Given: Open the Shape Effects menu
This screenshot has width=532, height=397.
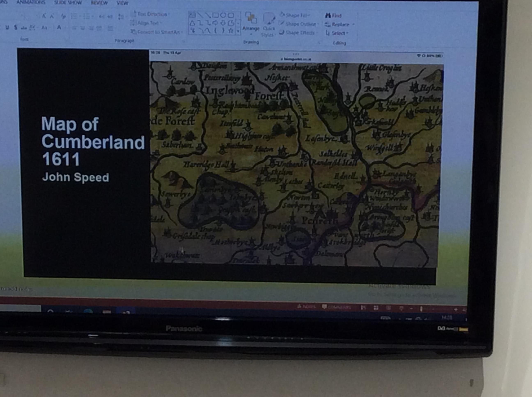Looking at the screenshot, I should pos(298,32).
